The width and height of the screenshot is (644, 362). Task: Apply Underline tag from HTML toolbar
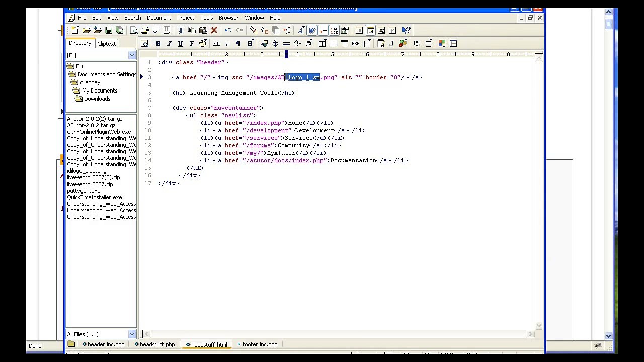(180, 44)
